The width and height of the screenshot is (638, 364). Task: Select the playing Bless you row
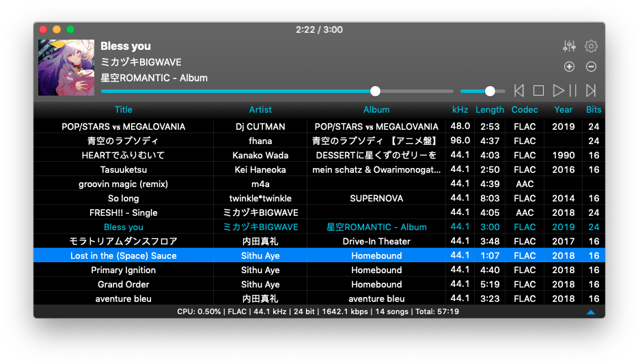(319, 227)
